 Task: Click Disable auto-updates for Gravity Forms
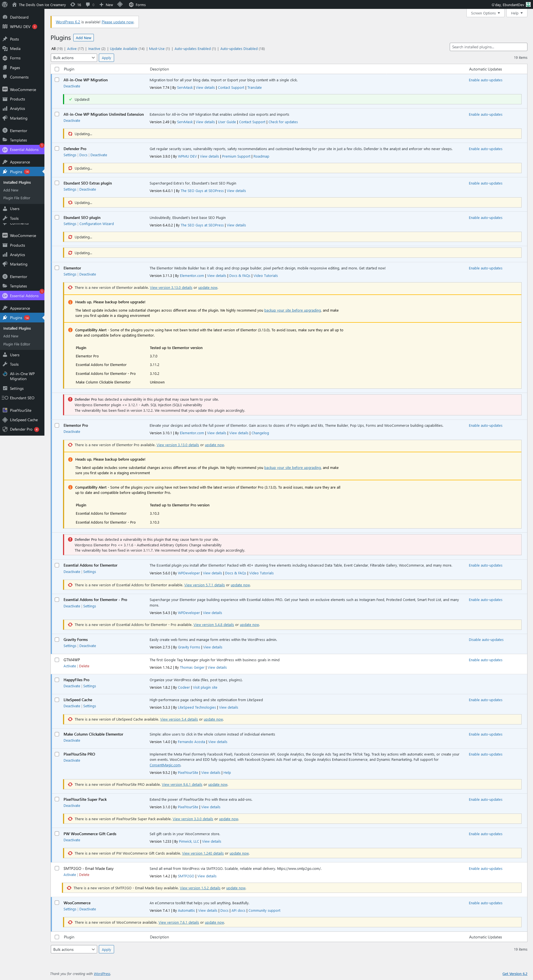(x=486, y=640)
